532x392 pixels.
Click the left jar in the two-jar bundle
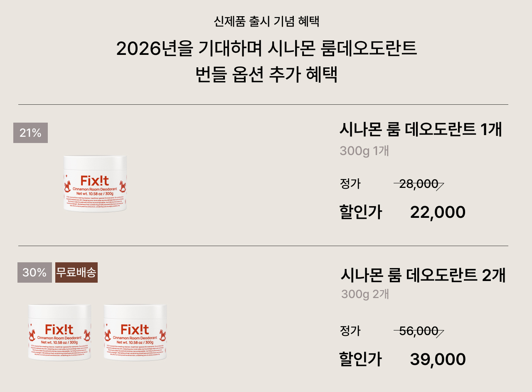[x=59, y=332]
